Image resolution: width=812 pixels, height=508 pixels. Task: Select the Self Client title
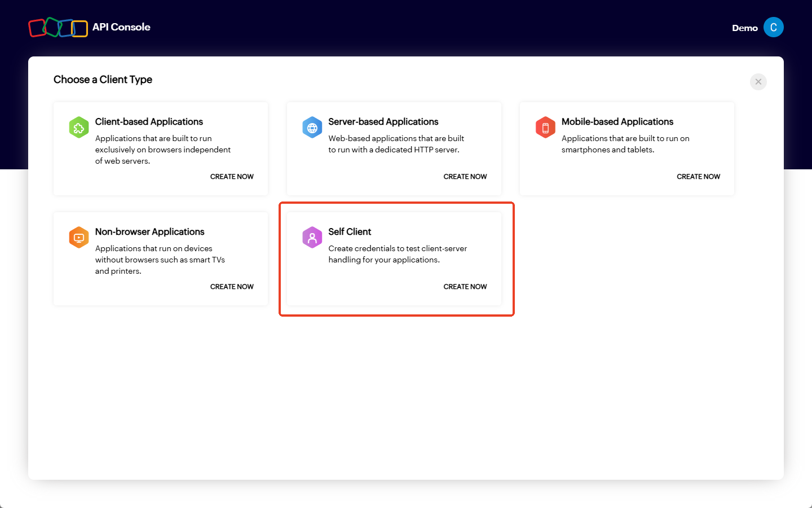pos(350,232)
